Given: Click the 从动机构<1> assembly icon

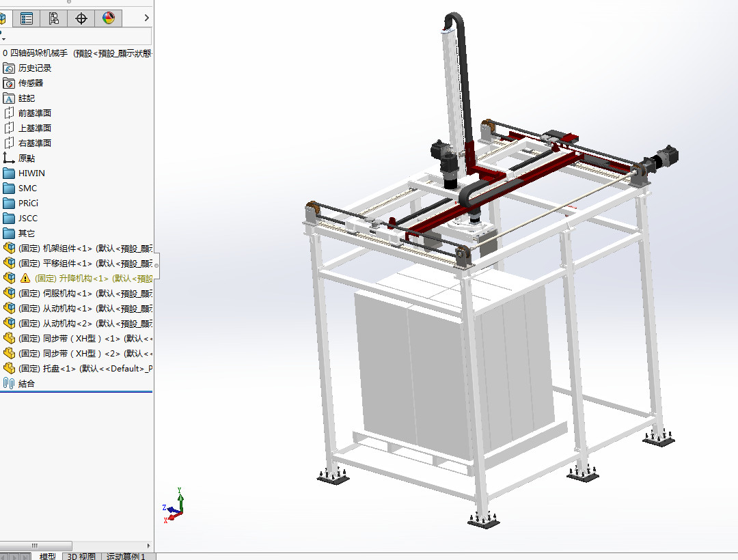Looking at the screenshot, I should (9, 308).
